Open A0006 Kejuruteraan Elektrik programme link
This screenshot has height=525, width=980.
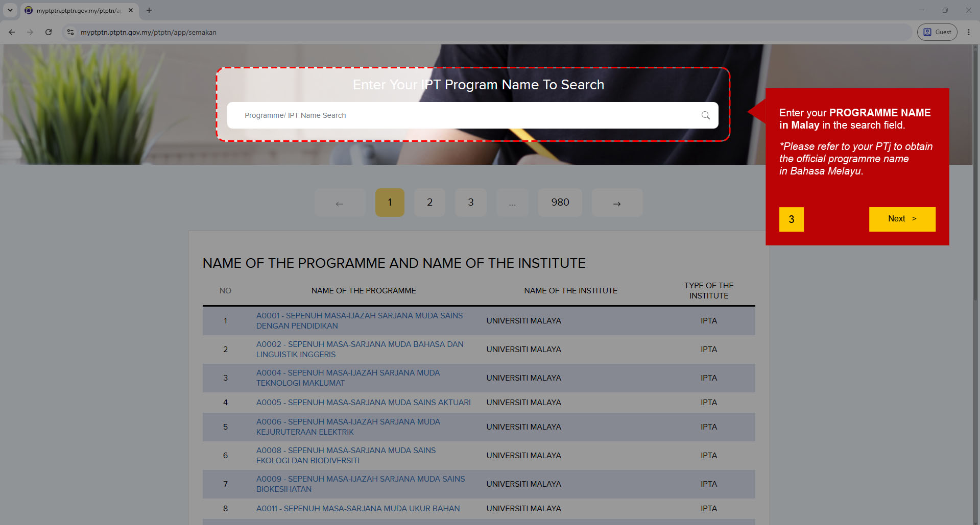click(x=348, y=427)
